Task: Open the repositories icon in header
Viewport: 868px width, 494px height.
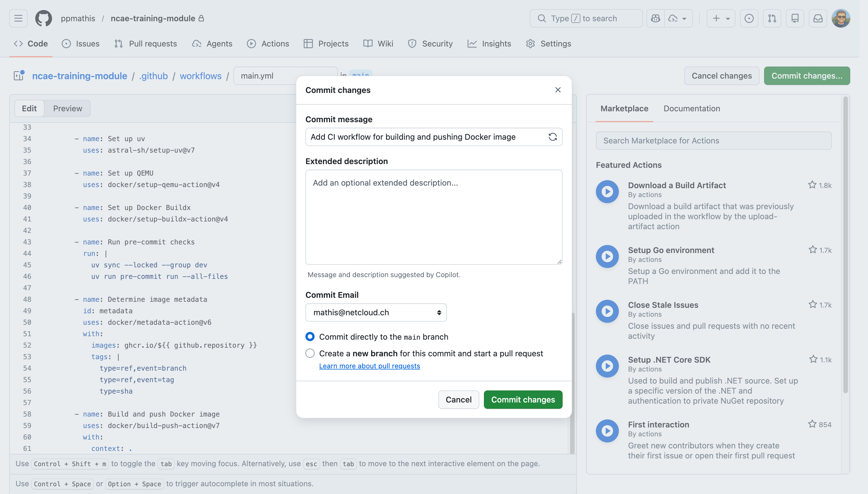Action: tap(795, 18)
